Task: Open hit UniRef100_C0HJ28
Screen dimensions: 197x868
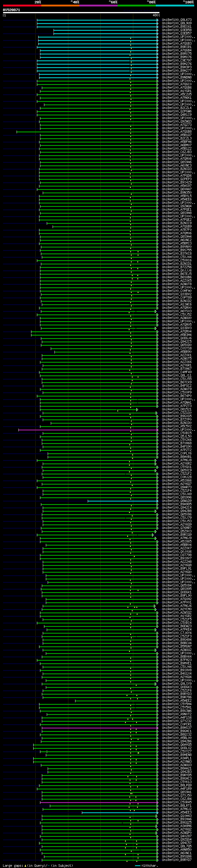Action: coord(177,477)
